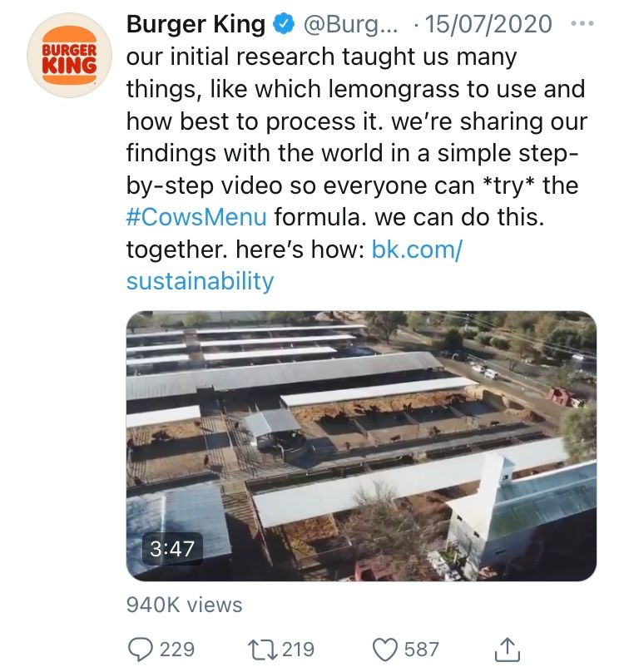Open Burger King profile avatar

pyautogui.click(x=70, y=55)
